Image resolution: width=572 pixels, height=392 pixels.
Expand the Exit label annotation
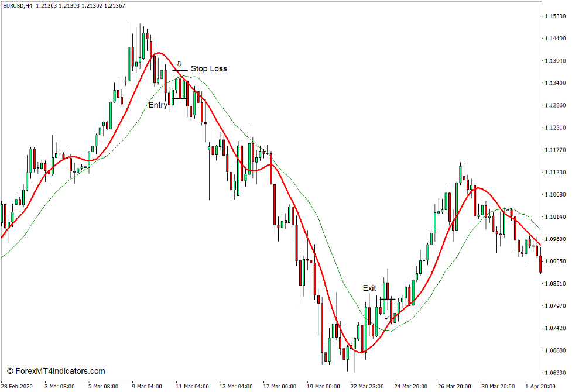point(369,288)
